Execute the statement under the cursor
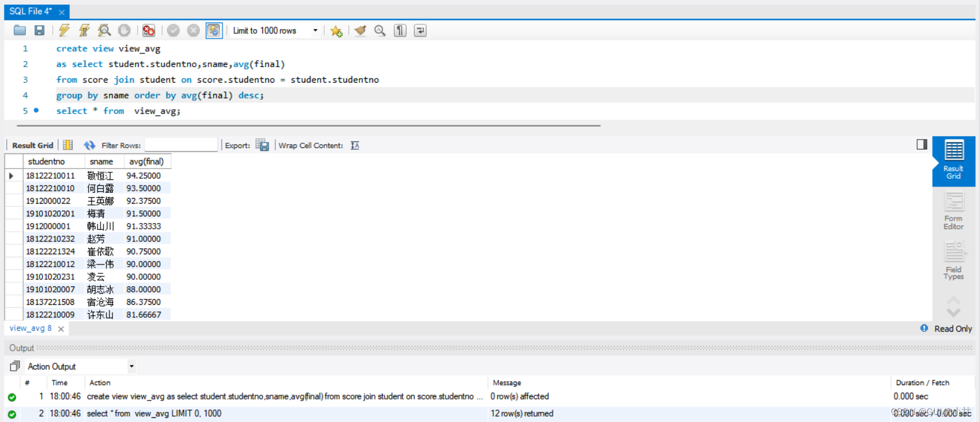The height and width of the screenshot is (422, 980). point(84,30)
